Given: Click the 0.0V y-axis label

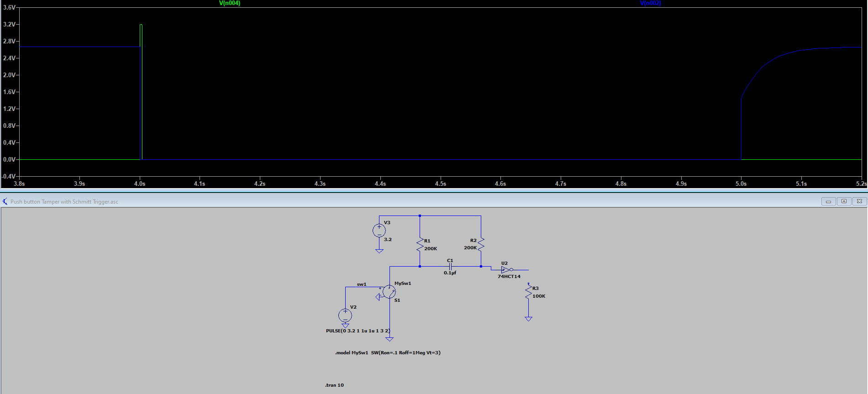Looking at the screenshot, I should pos(9,159).
